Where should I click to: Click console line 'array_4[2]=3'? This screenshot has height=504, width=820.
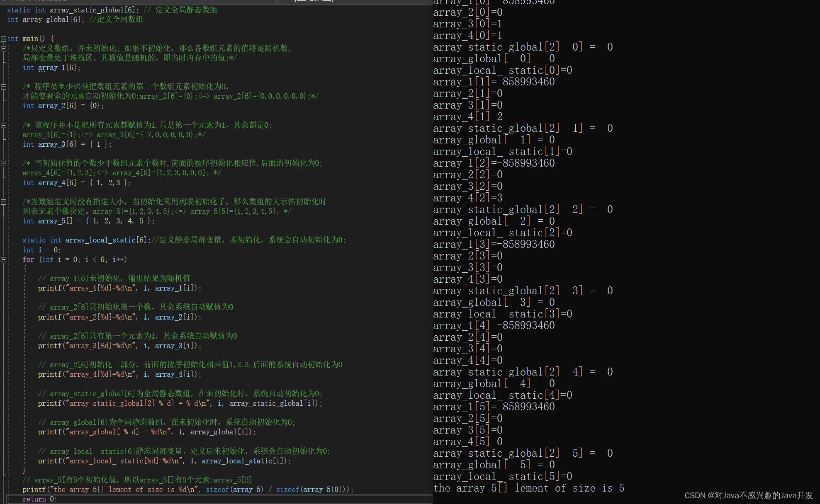point(467,198)
